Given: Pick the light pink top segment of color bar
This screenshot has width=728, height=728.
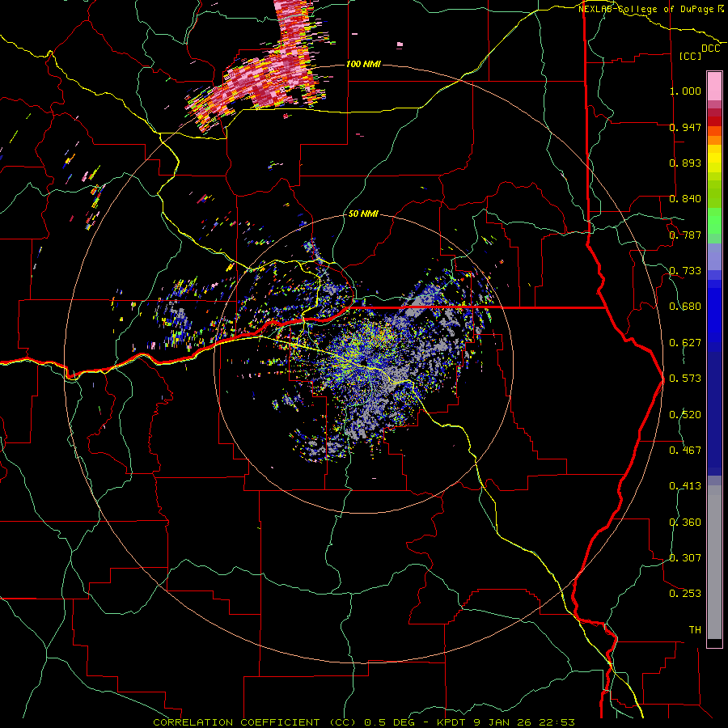Looking at the screenshot, I should click(714, 86).
